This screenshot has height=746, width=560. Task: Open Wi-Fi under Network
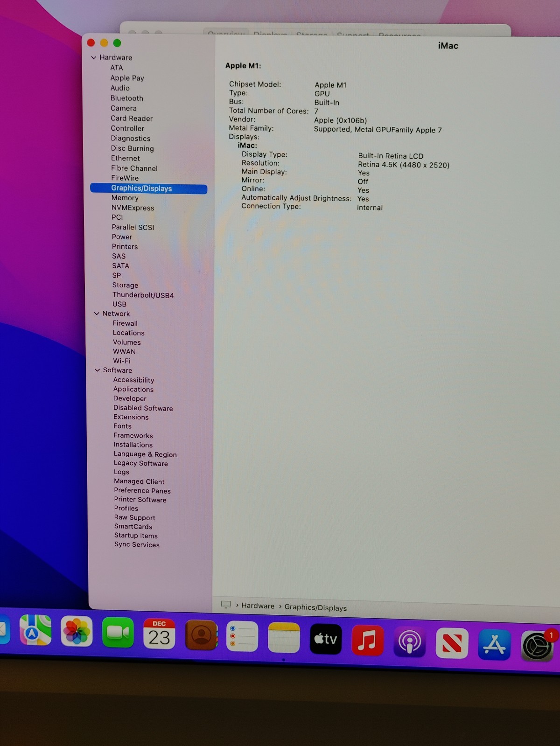coord(122,361)
